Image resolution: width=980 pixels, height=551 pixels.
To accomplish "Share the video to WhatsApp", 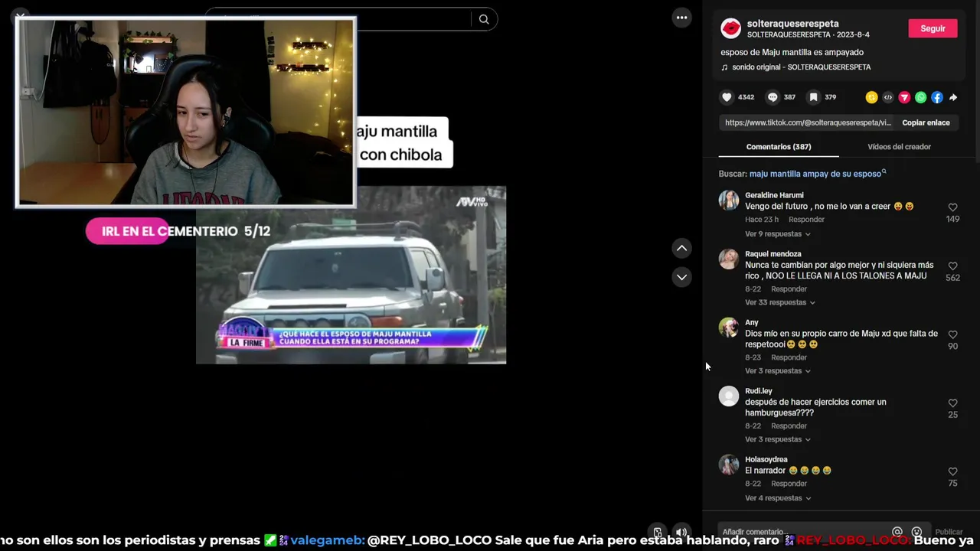I will coord(921,97).
